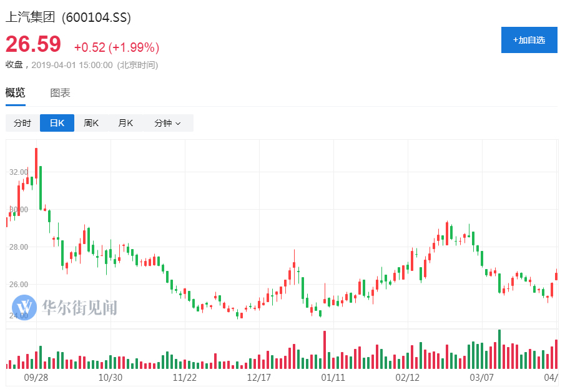
Task: Click the tallest red candlestick near 09/28
Action: click(x=36, y=163)
